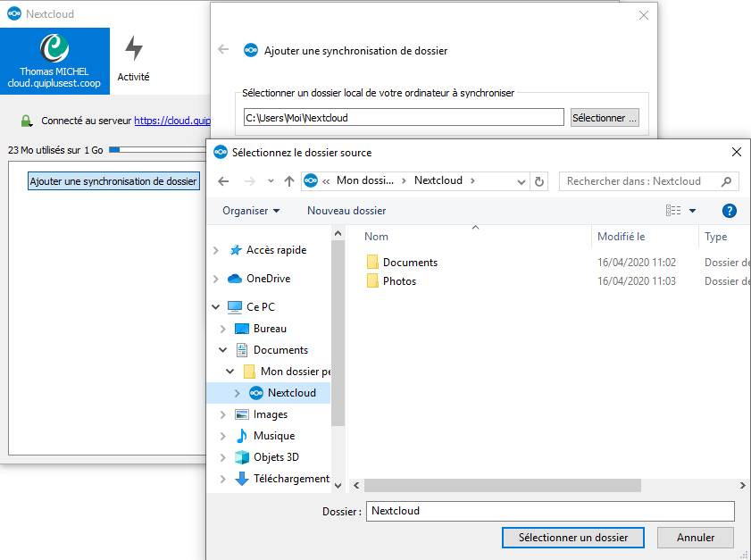The width and height of the screenshot is (751, 560).
Task: Open recent locations dropdown arrow
Action: (271, 181)
